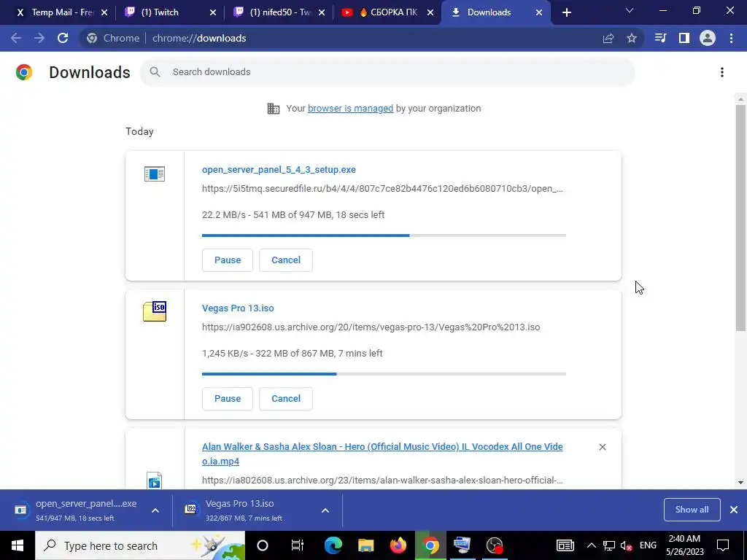Close the СБОРКА ПК YouTube tab
The width and height of the screenshot is (747, 560).
click(x=430, y=13)
